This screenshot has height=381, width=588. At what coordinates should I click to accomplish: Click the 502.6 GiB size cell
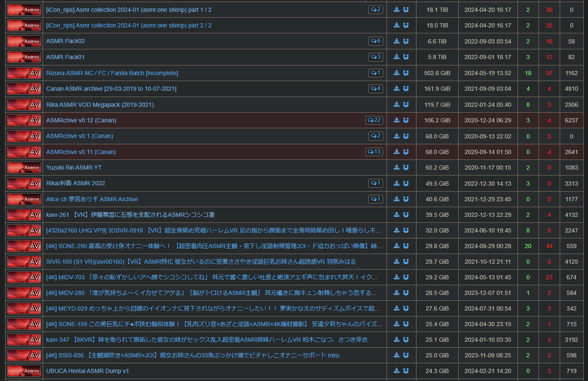click(x=437, y=73)
